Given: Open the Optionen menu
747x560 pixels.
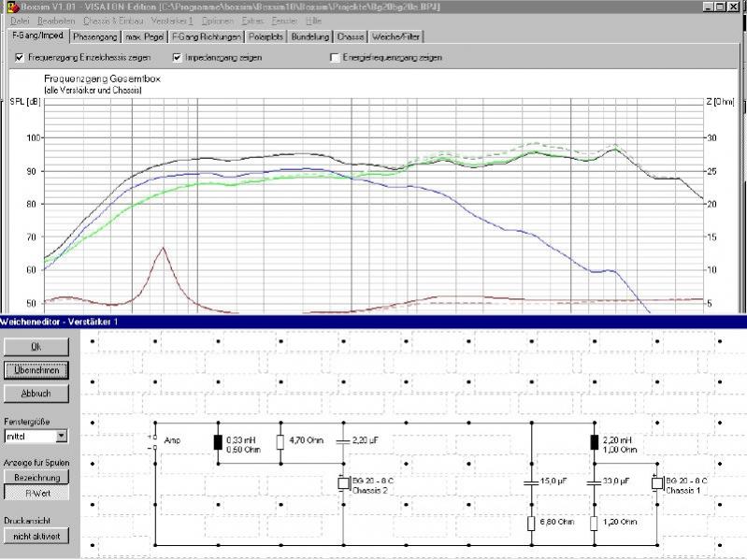Looking at the screenshot, I should pyautogui.click(x=217, y=20).
